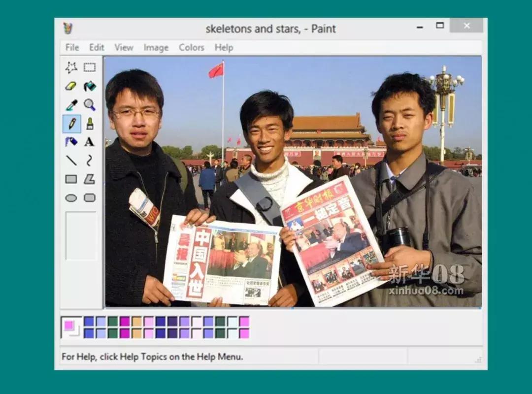Select the Polygon shape tool
532x394 pixels.
[x=90, y=179]
